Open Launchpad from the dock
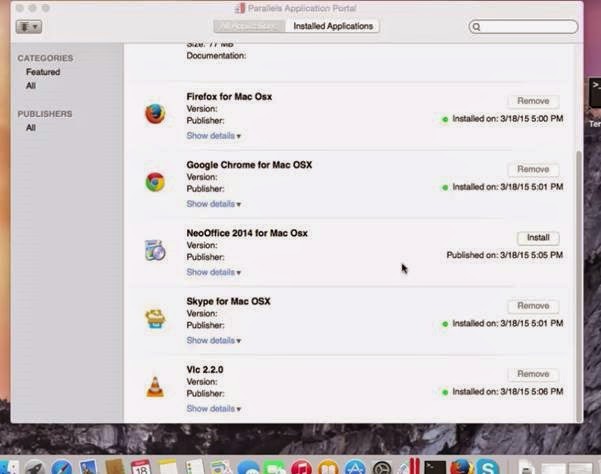Image resolution: width=601 pixels, height=474 pixels. coord(35,467)
